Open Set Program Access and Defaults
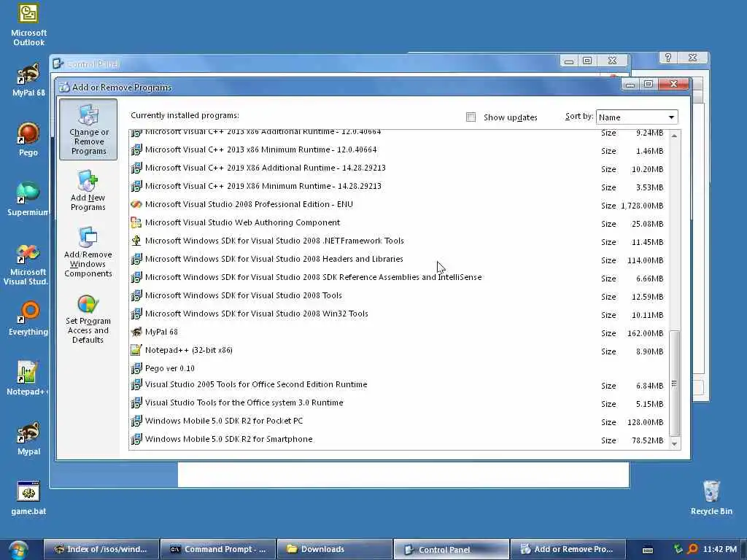The width and height of the screenshot is (747, 560). click(88, 319)
